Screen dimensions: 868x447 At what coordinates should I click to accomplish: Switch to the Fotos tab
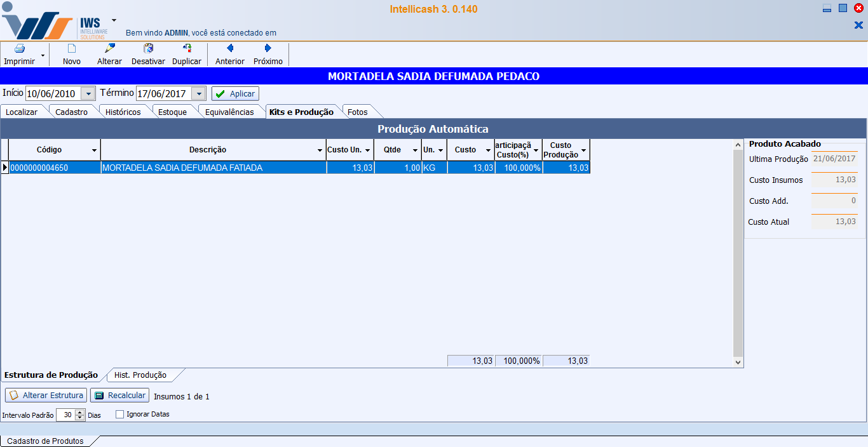pos(358,112)
